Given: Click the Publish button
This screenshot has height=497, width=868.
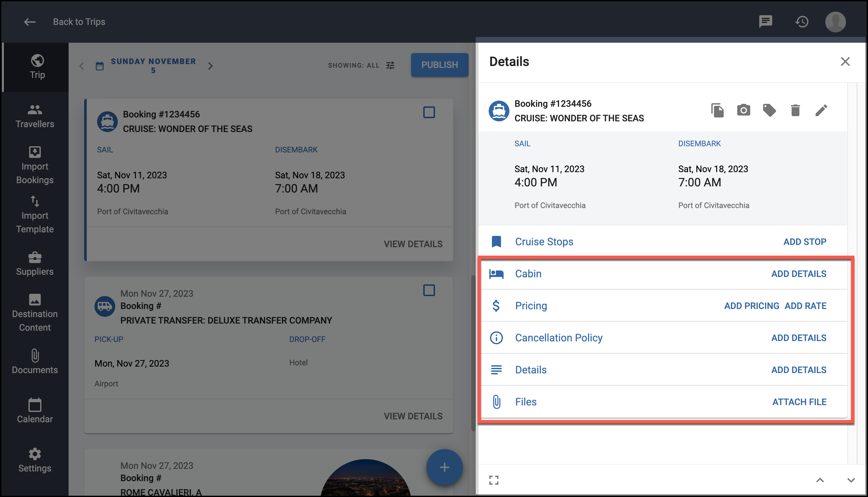Looking at the screenshot, I should (x=439, y=65).
